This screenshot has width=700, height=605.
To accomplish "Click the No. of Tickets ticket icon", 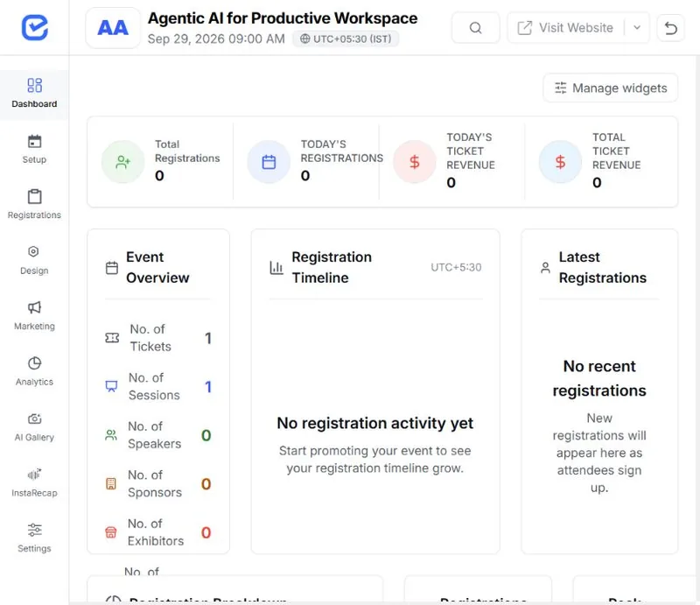I will click(x=112, y=338).
